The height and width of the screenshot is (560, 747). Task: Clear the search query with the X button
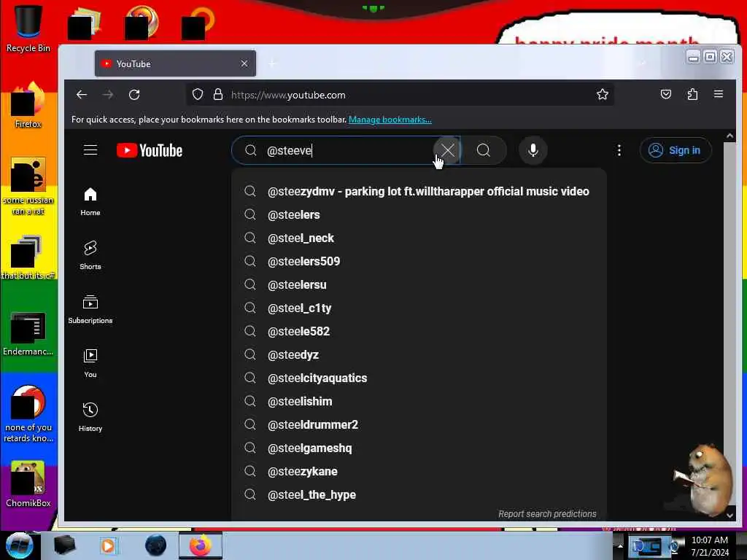tap(447, 150)
